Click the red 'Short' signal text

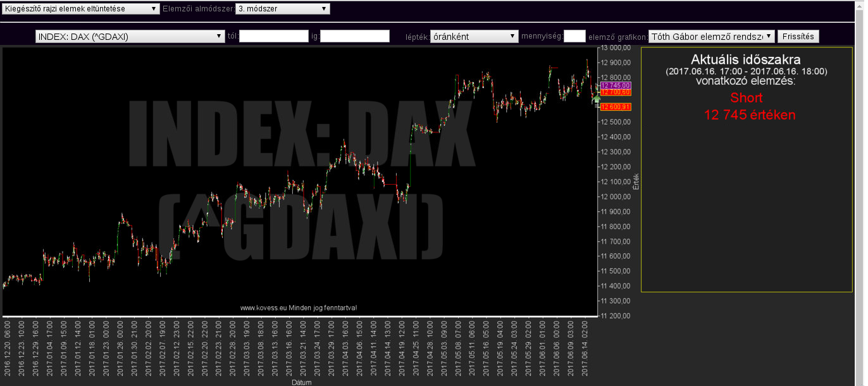tap(746, 98)
